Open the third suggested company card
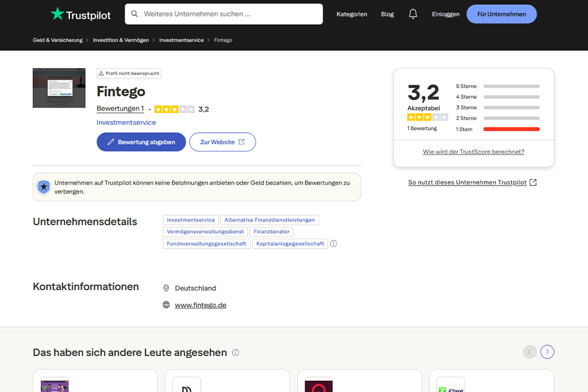Screen dimensions: 588x392 pyautogui.click(x=360, y=381)
